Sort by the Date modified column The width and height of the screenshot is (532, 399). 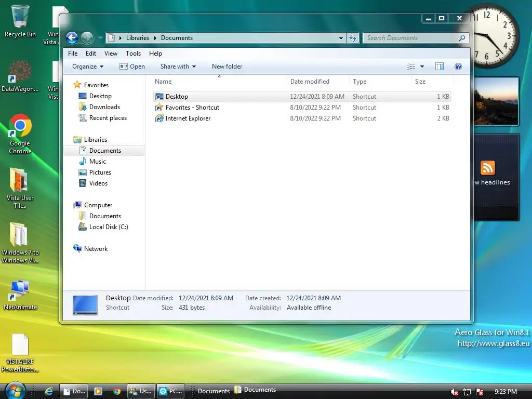tap(318, 82)
